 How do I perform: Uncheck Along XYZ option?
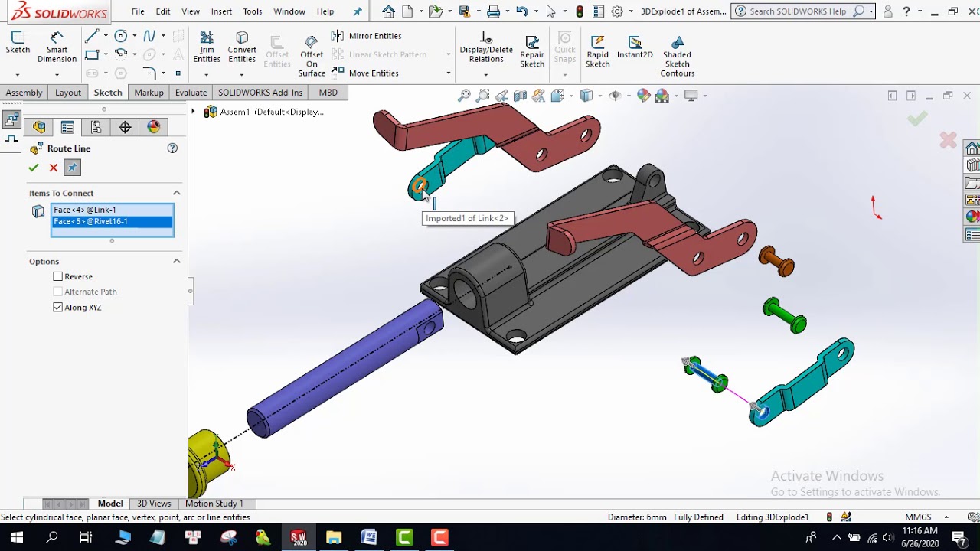click(58, 307)
